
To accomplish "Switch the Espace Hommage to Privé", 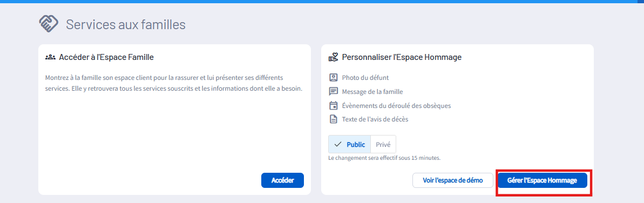I will point(383,144).
